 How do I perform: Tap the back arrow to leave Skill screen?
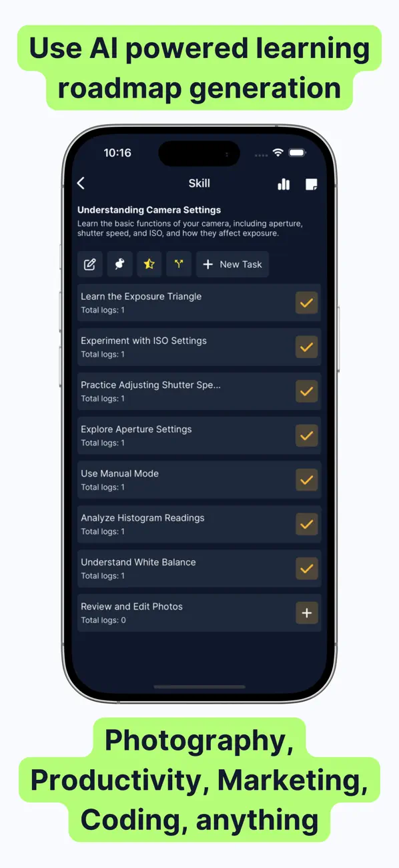81,183
